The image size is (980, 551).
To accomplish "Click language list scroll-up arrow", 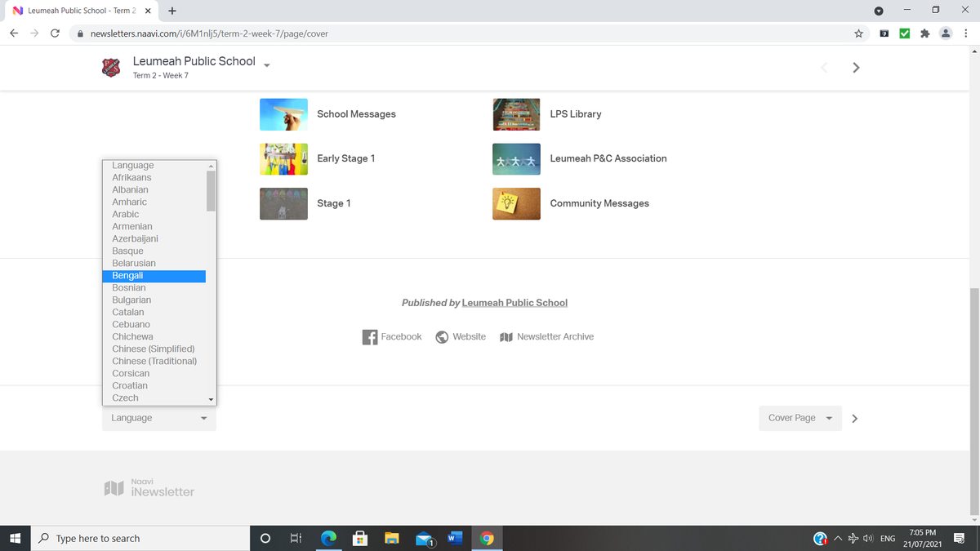I will tap(211, 166).
